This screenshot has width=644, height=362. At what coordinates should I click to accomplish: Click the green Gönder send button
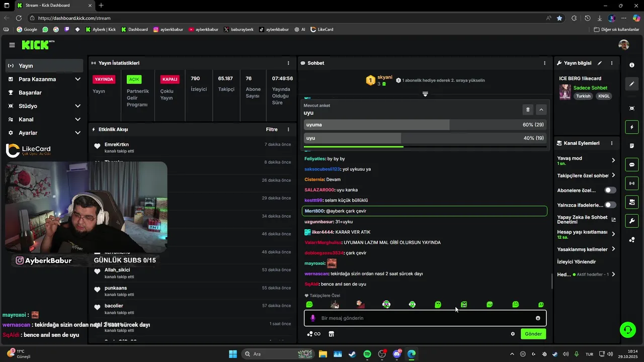[x=533, y=334]
